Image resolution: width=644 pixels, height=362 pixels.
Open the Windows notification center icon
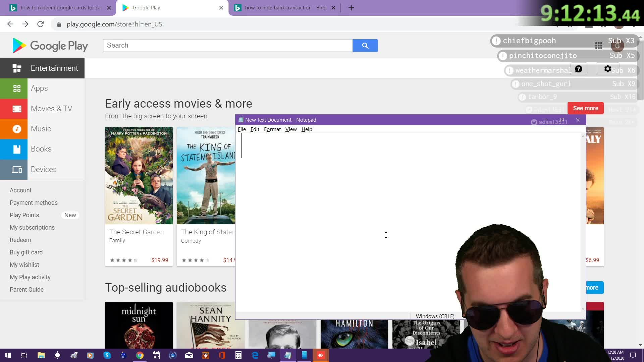click(x=633, y=355)
